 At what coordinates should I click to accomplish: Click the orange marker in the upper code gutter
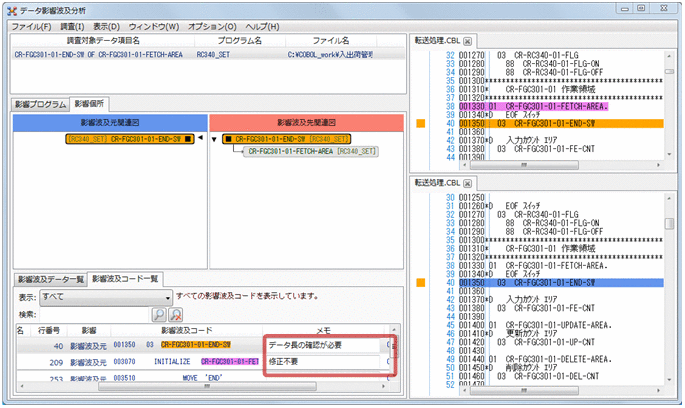click(421, 124)
